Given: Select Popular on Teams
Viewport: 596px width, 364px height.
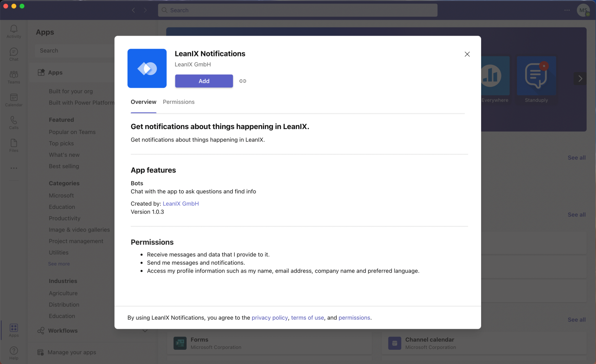Looking at the screenshot, I should (x=72, y=132).
